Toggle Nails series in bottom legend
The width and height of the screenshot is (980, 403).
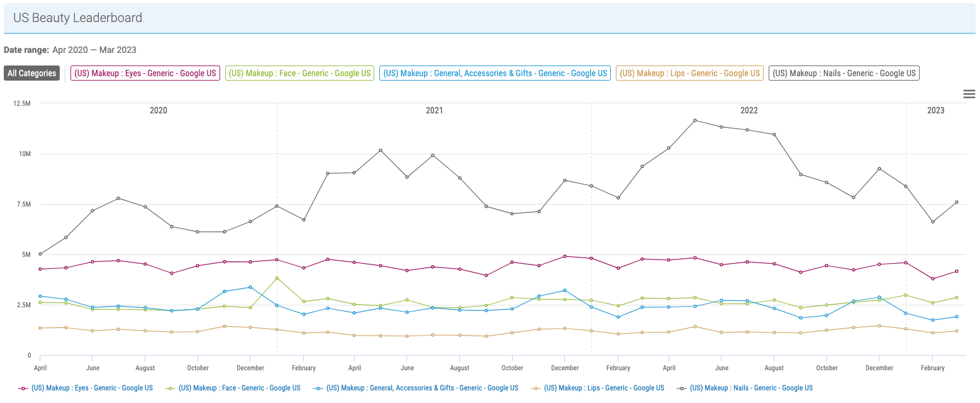[x=745, y=388]
